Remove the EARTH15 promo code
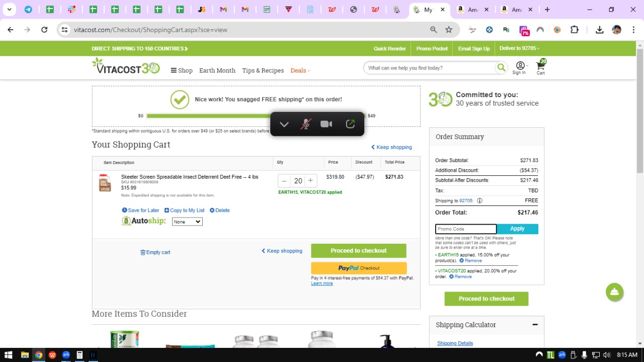Screen dimensions: 644x362 click(470, 261)
